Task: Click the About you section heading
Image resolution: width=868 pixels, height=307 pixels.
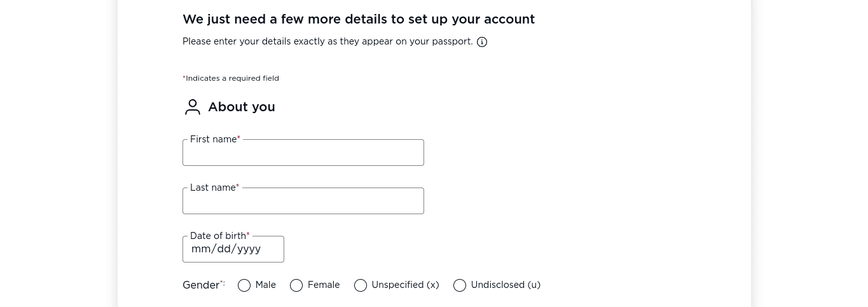Action: 242,107
